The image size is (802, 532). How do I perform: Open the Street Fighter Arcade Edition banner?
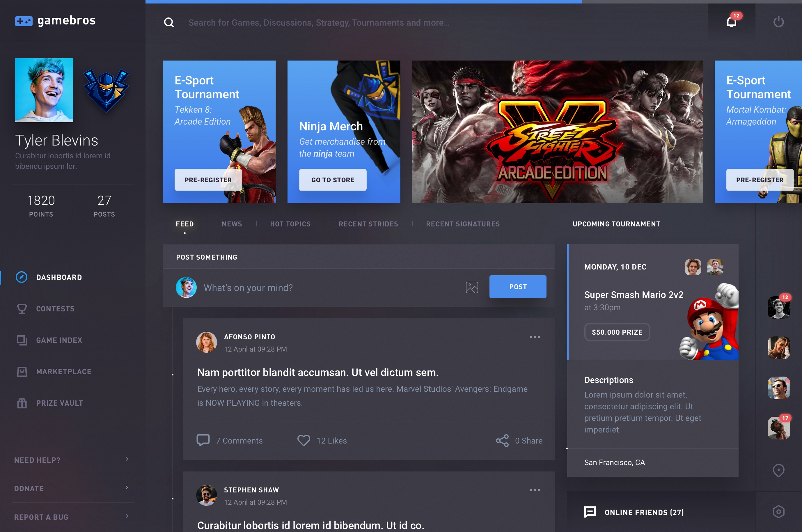[557, 132]
